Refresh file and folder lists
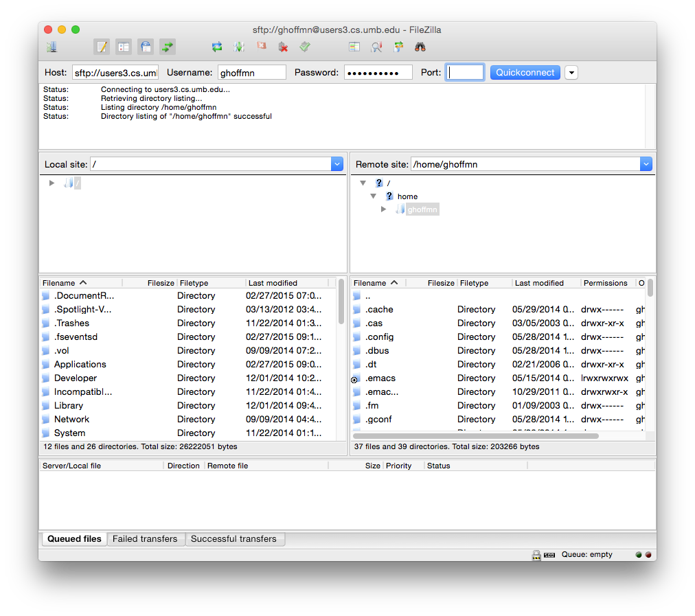695x616 pixels. (217, 47)
